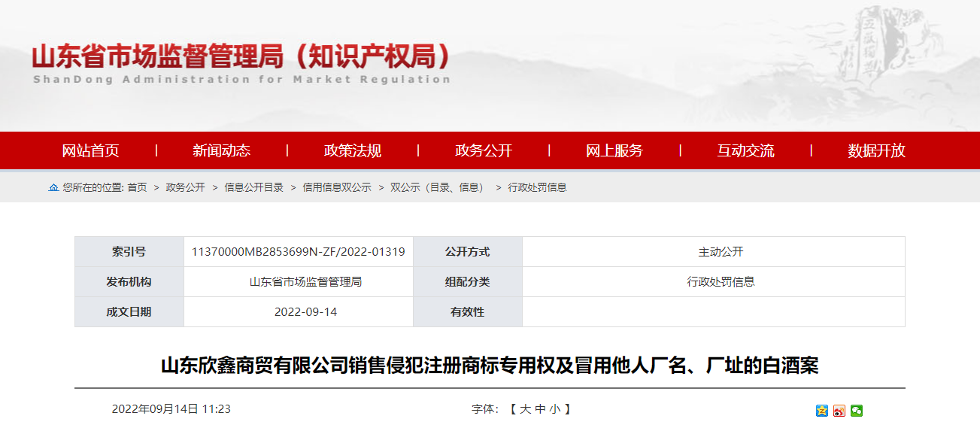Open the 数据开放 navigation item
Viewport: 980px width, 437px height.
pos(876,150)
